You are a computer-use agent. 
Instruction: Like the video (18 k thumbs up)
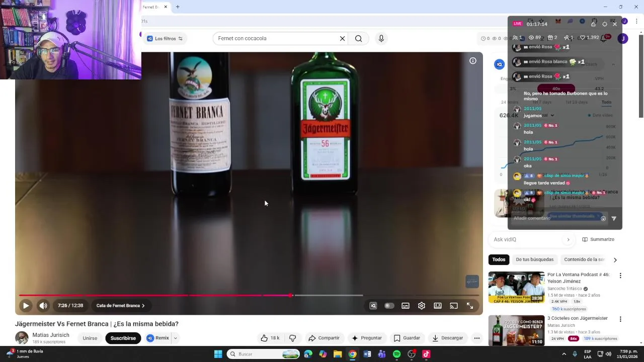(270, 338)
